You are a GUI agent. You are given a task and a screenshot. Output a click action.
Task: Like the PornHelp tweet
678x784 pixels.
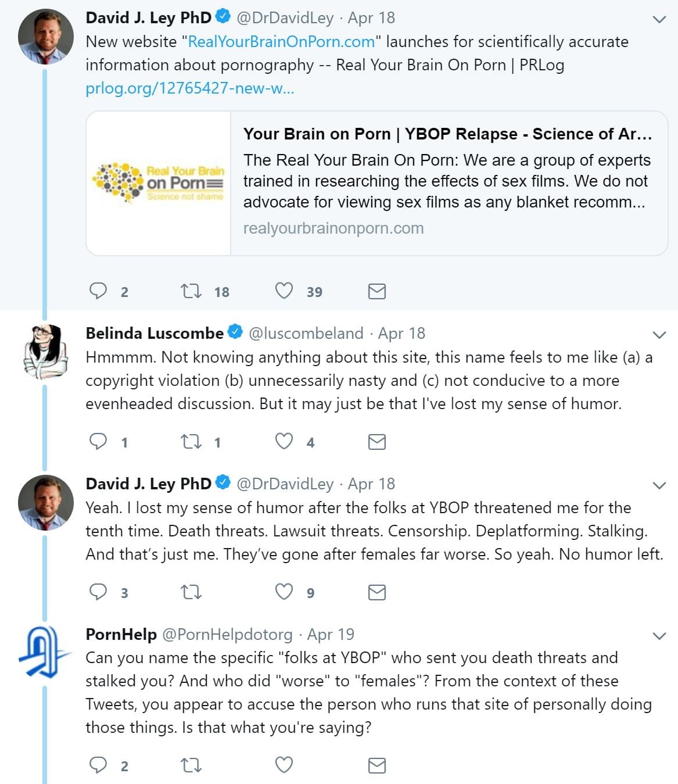tap(284, 765)
